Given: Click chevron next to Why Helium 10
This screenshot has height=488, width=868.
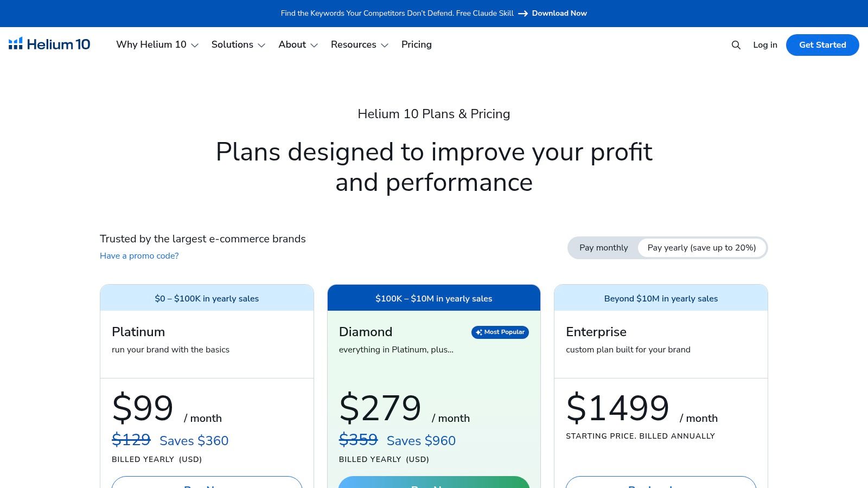Looking at the screenshot, I should pos(195,46).
